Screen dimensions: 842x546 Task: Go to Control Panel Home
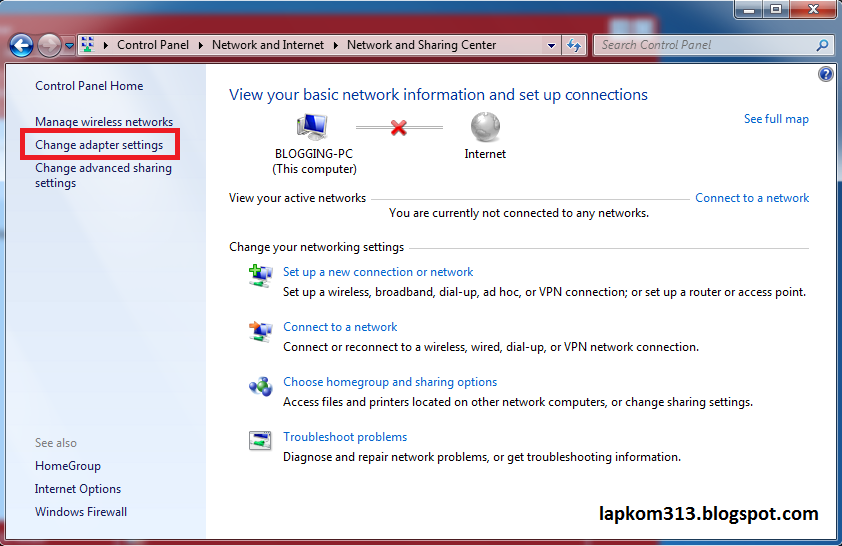click(x=89, y=86)
